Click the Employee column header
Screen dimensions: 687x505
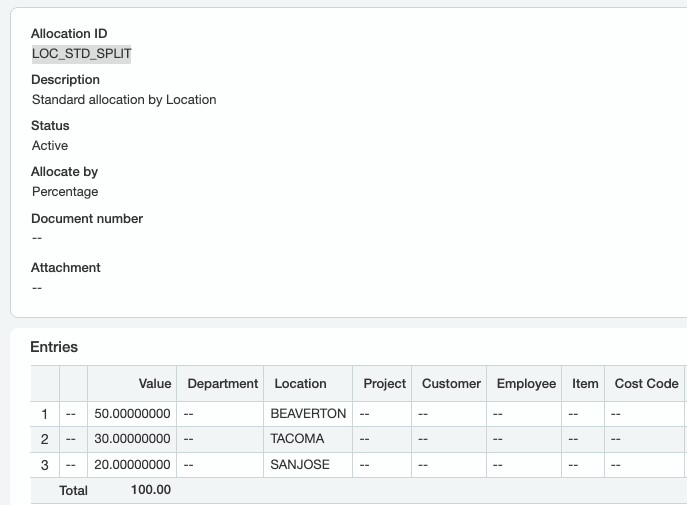coord(524,384)
